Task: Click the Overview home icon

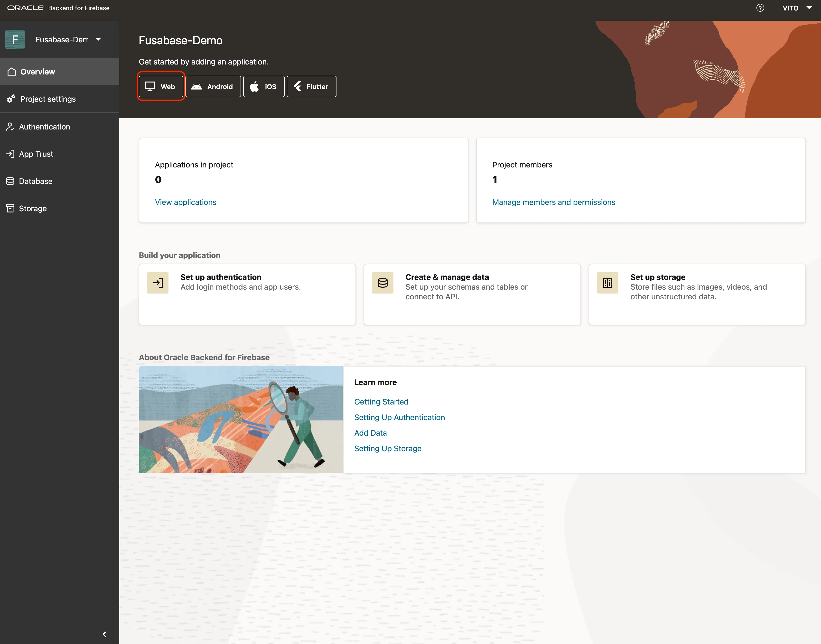Action: pyautogui.click(x=12, y=72)
